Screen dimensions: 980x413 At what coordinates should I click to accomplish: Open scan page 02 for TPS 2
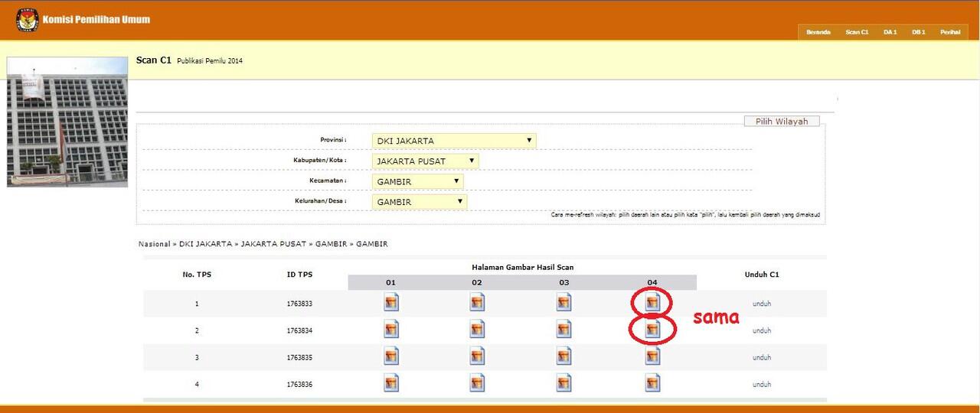click(478, 330)
